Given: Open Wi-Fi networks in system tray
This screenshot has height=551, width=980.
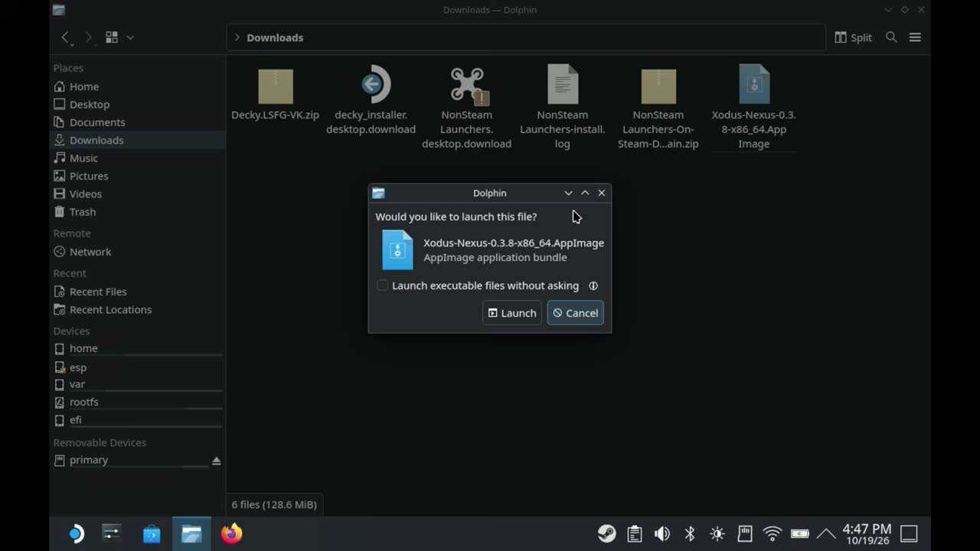Looking at the screenshot, I should point(772,533).
